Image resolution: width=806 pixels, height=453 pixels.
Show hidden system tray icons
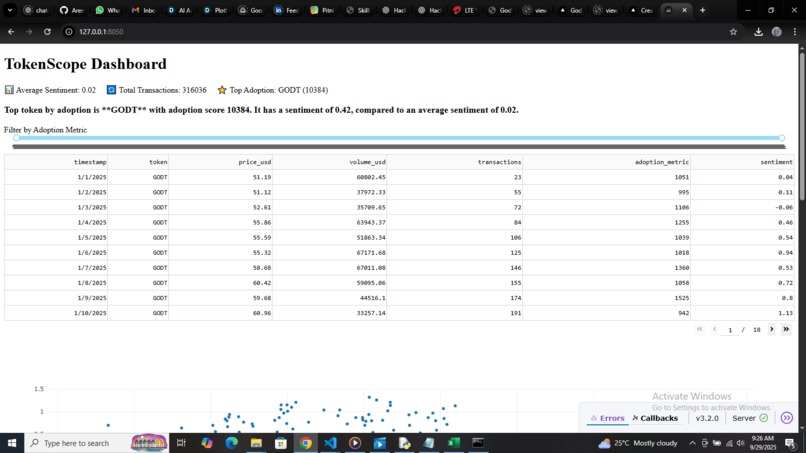tap(692, 443)
